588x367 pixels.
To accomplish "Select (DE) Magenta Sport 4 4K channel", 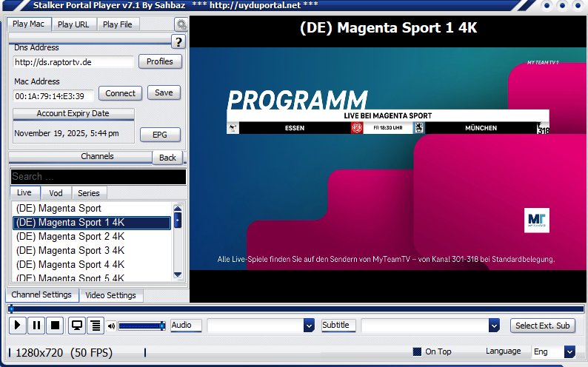I will 92,265.
